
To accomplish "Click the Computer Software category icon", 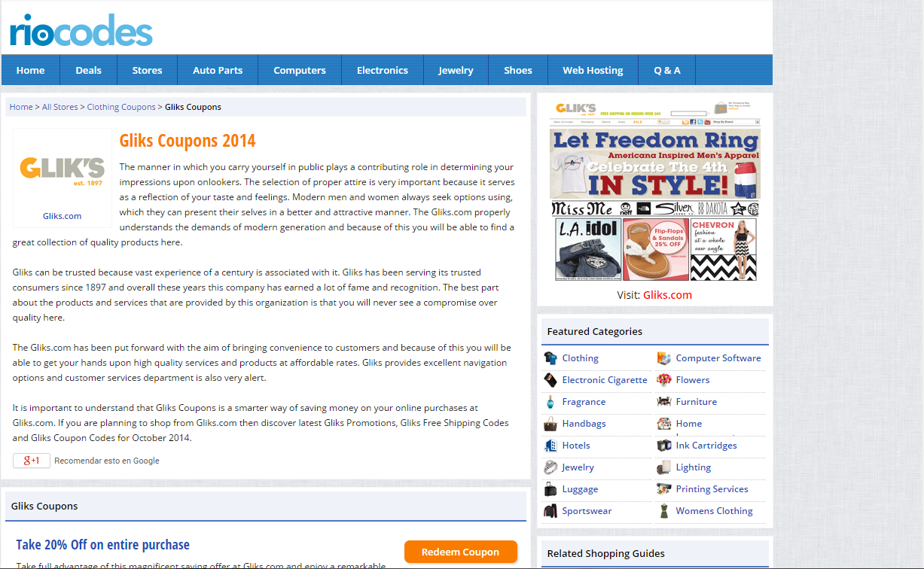I will point(664,358).
